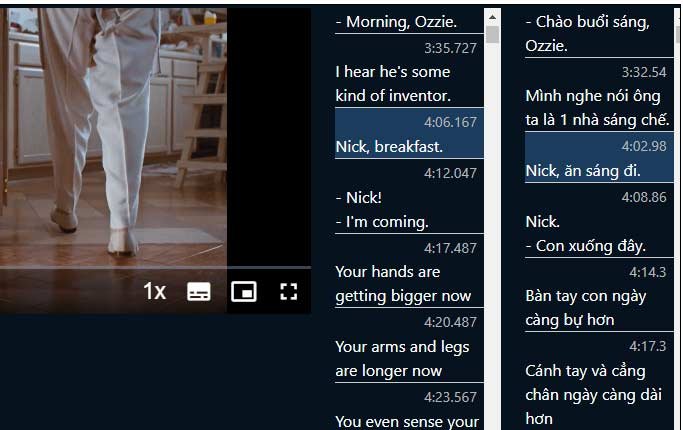
Task: Enable picture-in-picture mode
Action: tap(243, 291)
